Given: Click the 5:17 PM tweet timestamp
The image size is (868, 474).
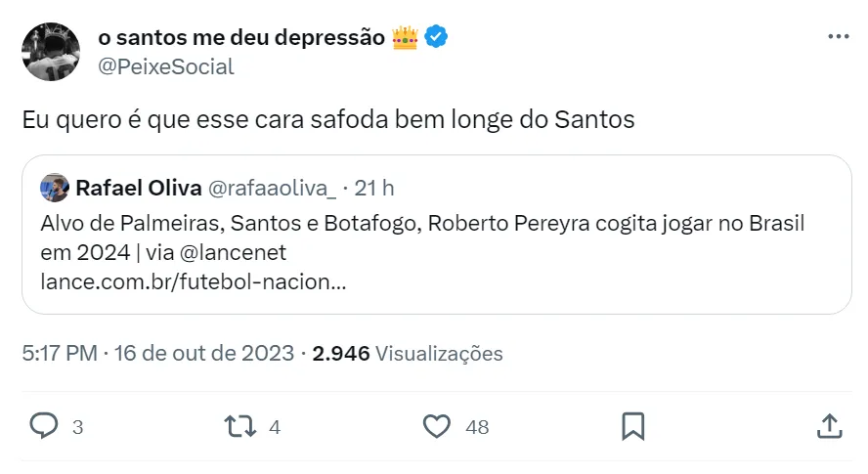Looking at the screenshot, I should (59, 354).
